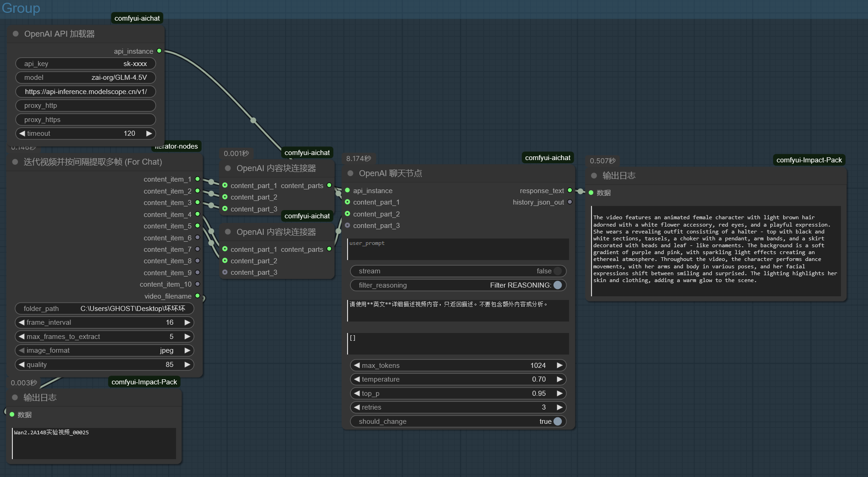
Task: Click the response_text output port
Action: tap(570, 190)
